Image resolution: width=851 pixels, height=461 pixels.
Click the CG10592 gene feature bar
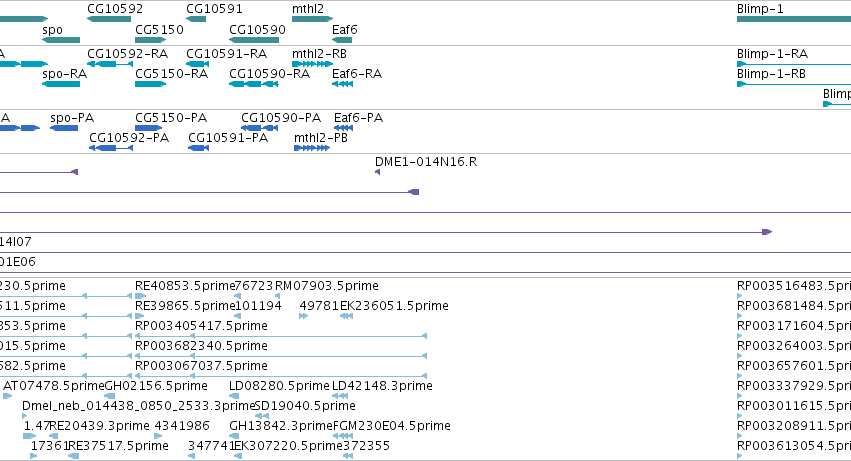pos(109,19)
